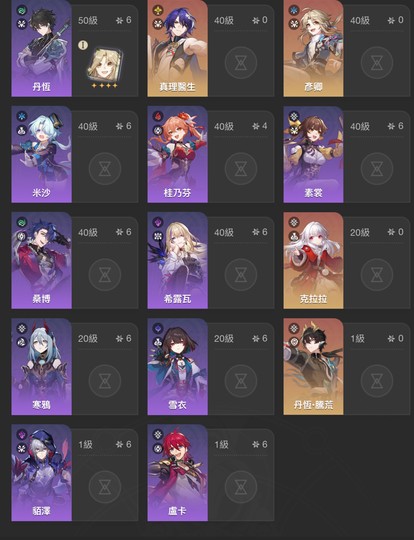Click the wind element icon on 桑博
This screenshot has width=414, height=540.
click(x=22, y=222)
